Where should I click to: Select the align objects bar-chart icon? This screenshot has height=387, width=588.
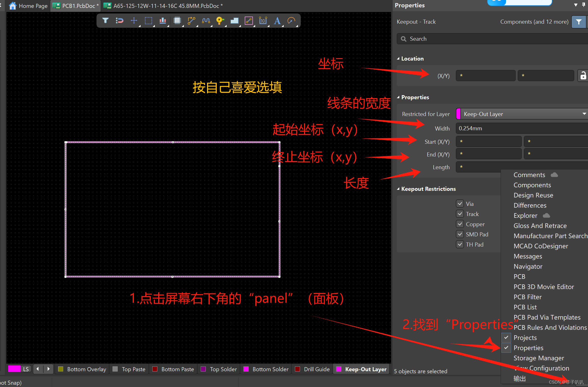[162, 20]
